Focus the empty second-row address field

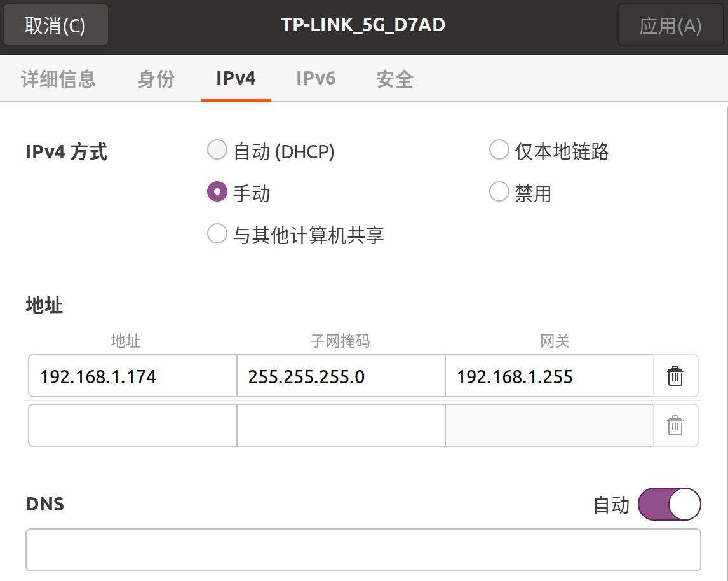133,425
